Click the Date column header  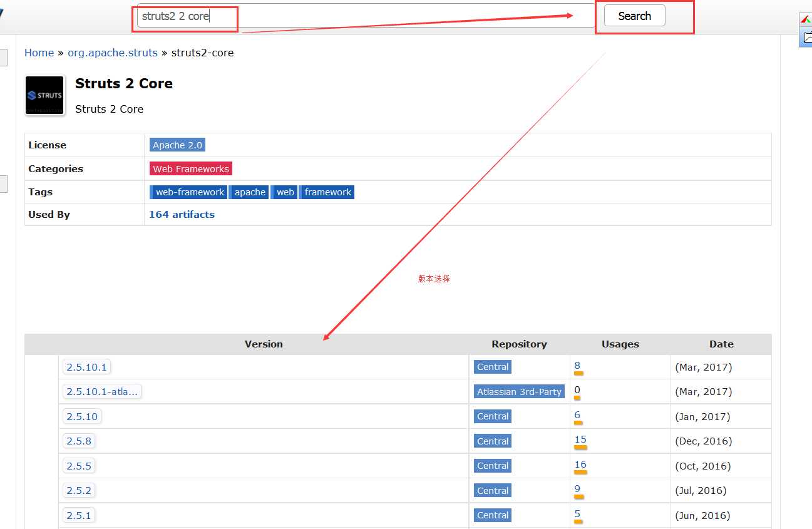click(721, 344)
